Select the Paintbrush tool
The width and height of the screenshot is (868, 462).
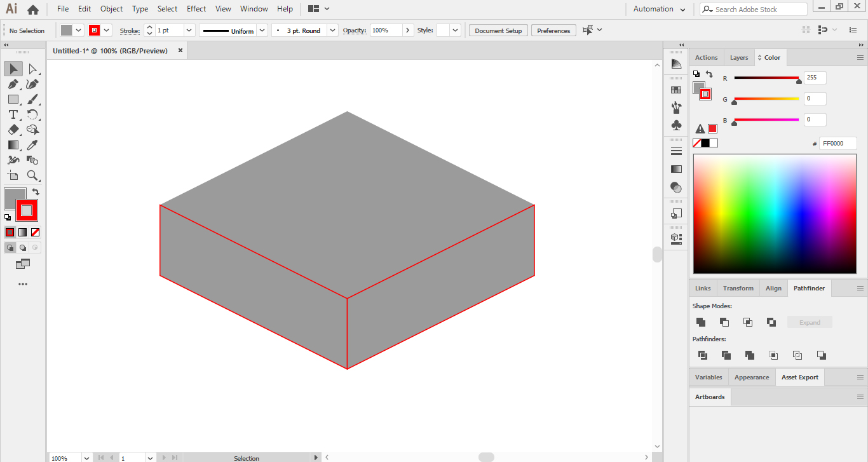click(x=32, y=99)
